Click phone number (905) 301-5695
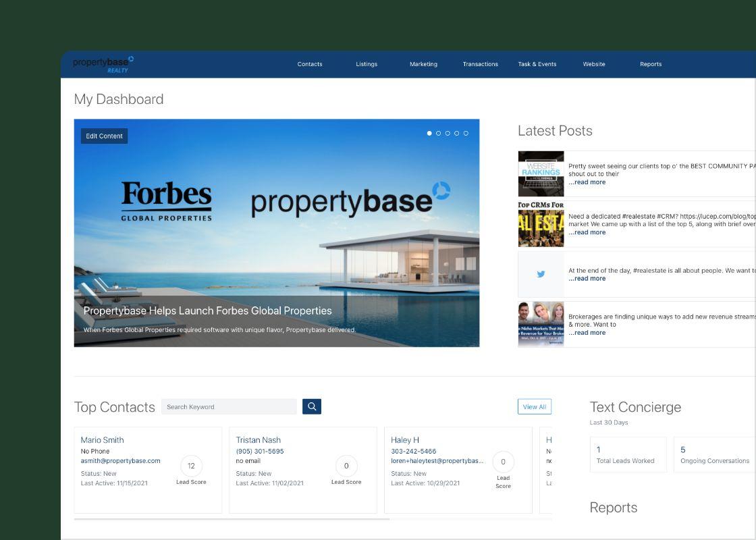Image resolution: width=756 pixels, height=540 pixels. click(260, 452)
